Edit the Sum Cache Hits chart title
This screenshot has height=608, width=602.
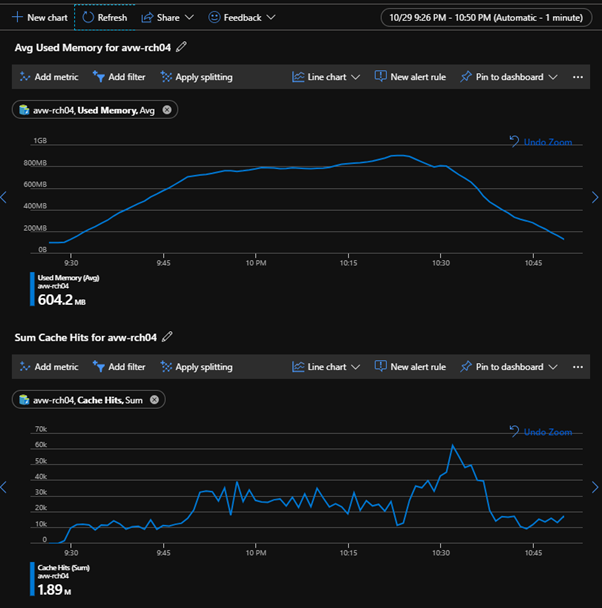pos(168,337)
